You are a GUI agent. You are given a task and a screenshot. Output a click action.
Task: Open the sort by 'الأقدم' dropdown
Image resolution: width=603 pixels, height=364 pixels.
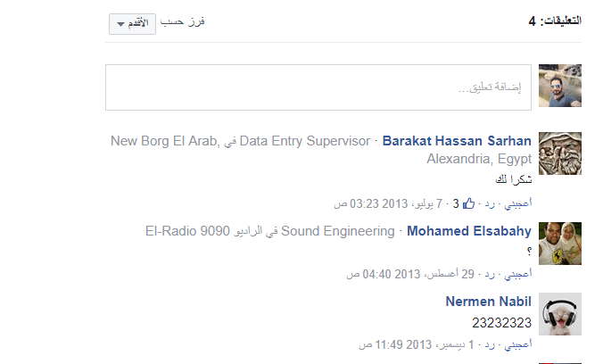pyautogui.click(x=133, y=24)
